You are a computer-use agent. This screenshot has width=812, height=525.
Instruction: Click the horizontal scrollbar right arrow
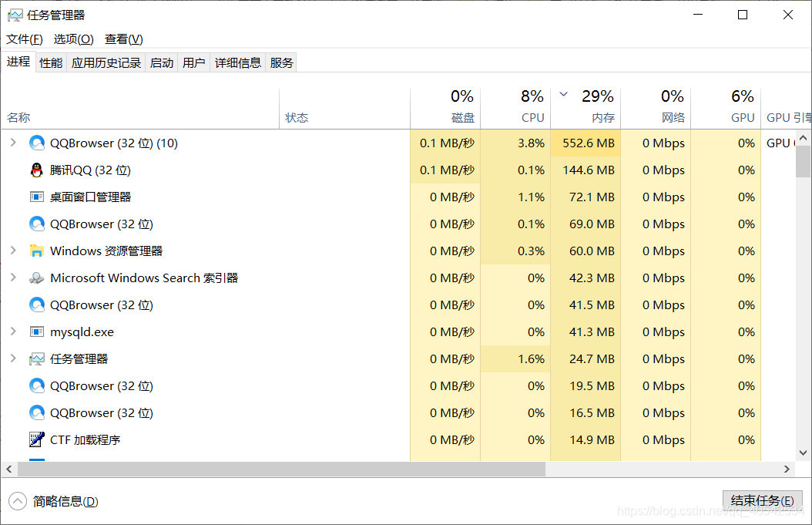[x=787, y=469]
